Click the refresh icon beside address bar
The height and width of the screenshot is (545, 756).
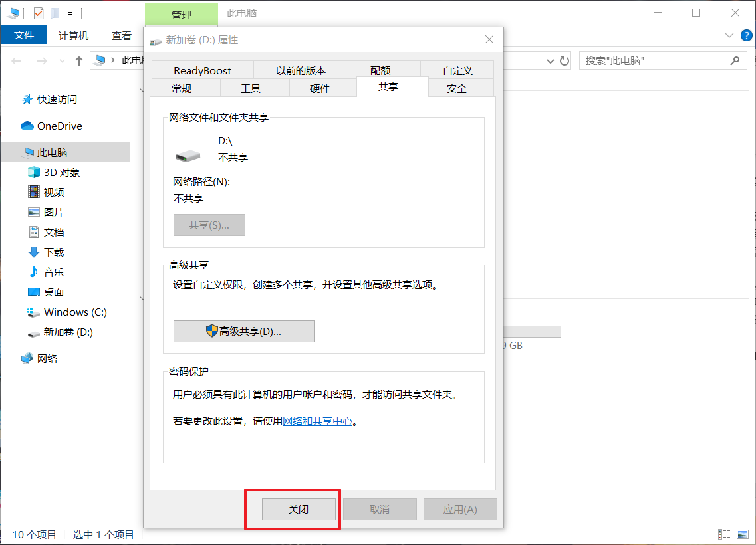tap(565, 61)
